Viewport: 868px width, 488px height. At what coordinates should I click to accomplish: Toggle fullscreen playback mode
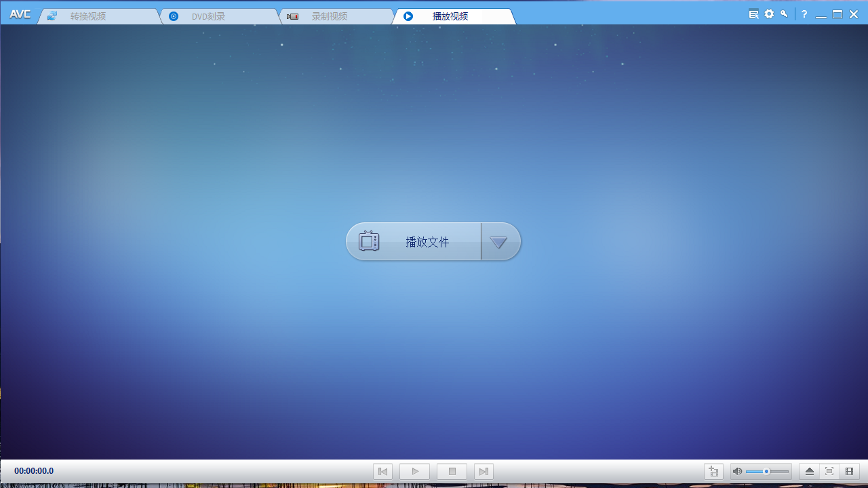point(829,470)
